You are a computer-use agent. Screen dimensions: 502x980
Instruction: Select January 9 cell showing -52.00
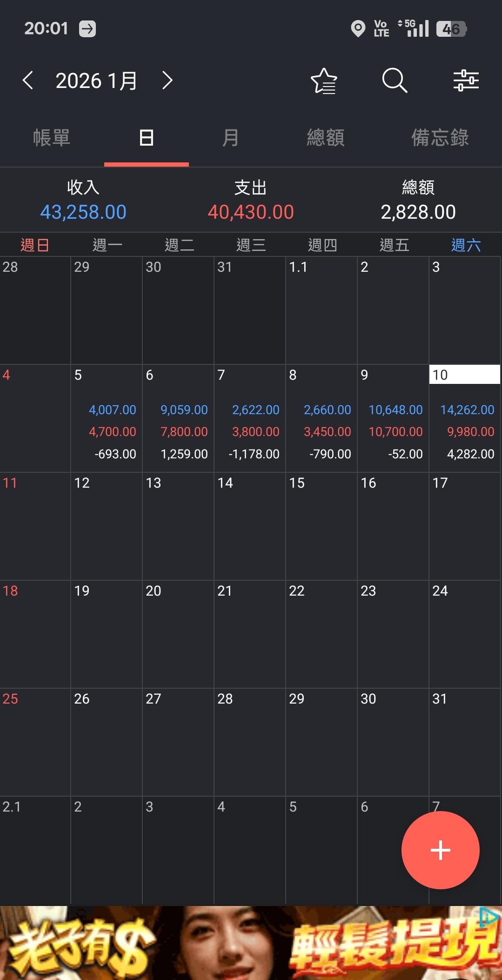393,418
